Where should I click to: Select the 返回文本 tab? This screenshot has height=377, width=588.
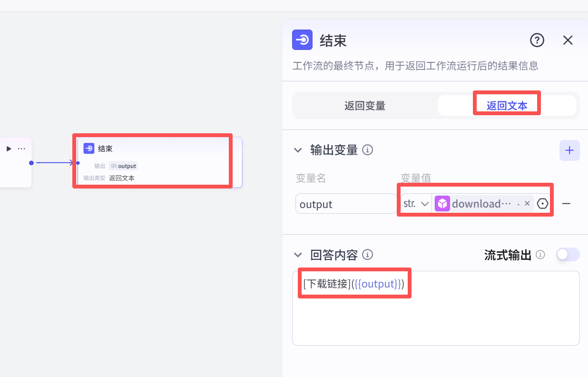click(507, 106)
